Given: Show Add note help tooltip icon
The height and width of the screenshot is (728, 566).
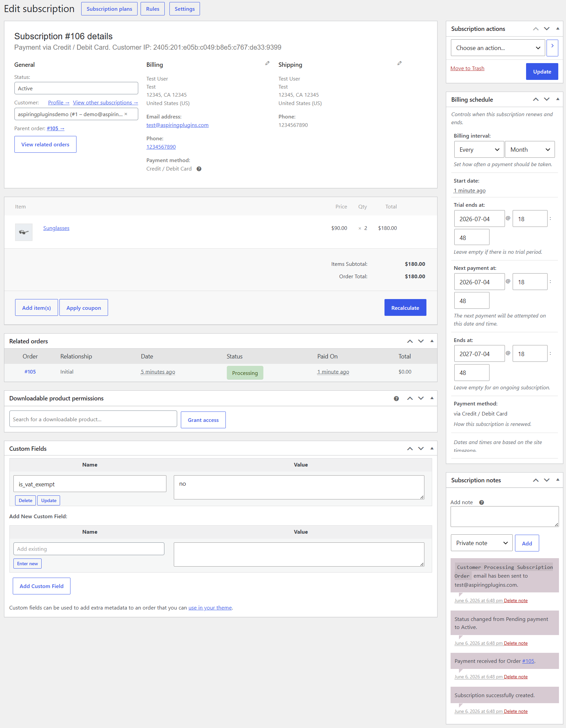Looking at the screenshot, I should pyautogui.click(x=482, y=502).
